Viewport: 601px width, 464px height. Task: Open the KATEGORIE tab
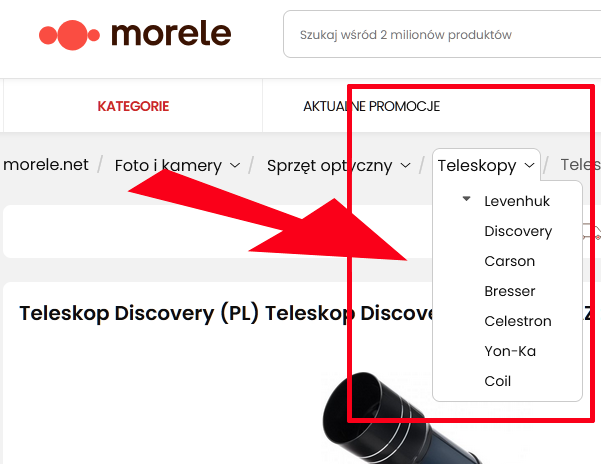tap(133, 106)
